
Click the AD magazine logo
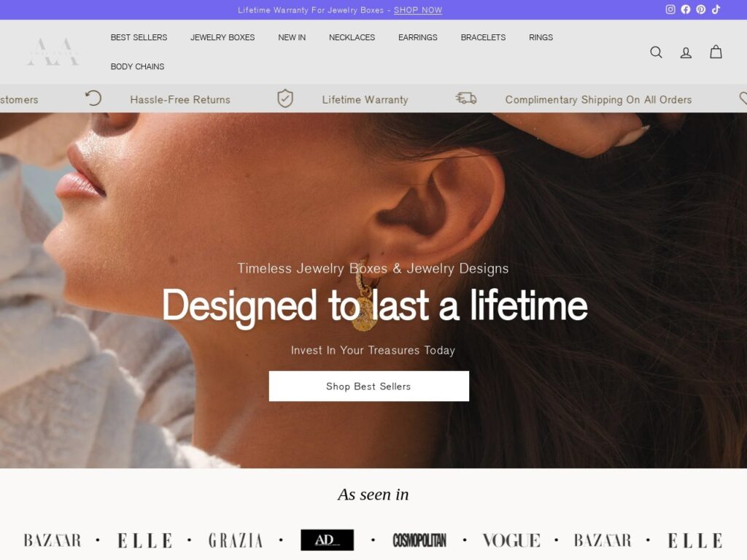[328, 540]
